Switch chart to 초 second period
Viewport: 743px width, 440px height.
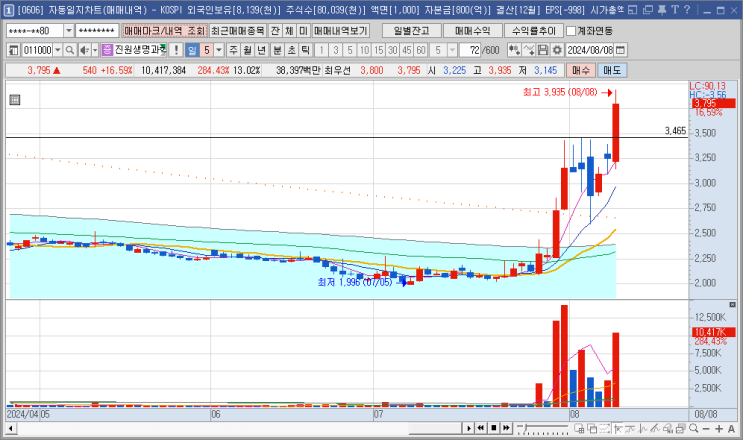click(291, 50)
